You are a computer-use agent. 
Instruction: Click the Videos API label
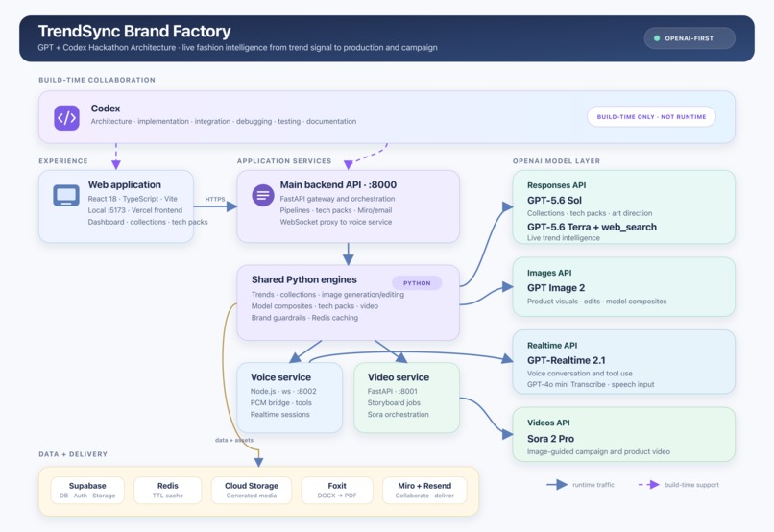tap(548, 423)
